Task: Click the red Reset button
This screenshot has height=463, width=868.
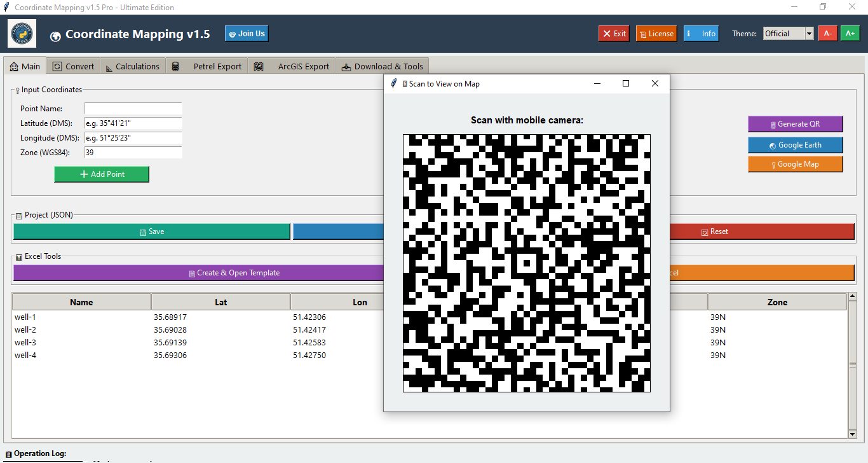Action: [x=761, y=231]
